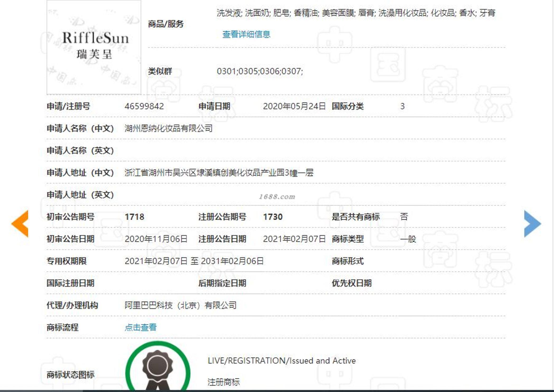The image size is (554, 392).
Task: Click preliminary announcement issue number 1718
Action: tap(134, 217)
